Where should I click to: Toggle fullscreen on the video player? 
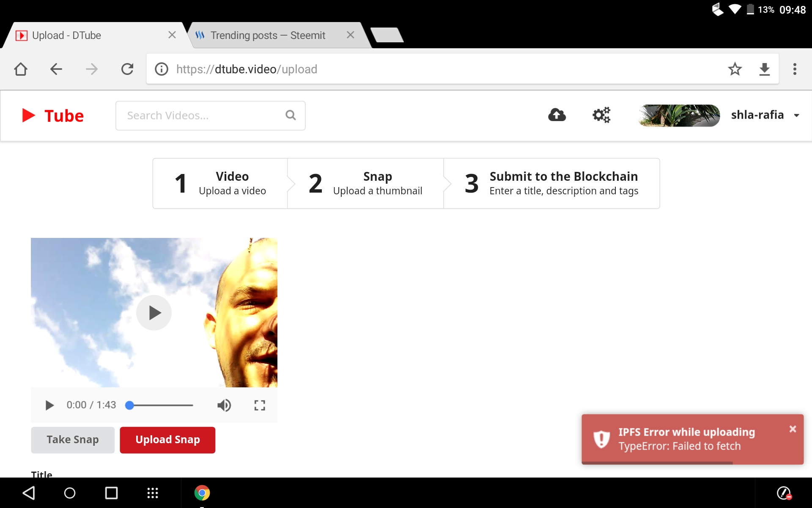click(x=260, y=405)
